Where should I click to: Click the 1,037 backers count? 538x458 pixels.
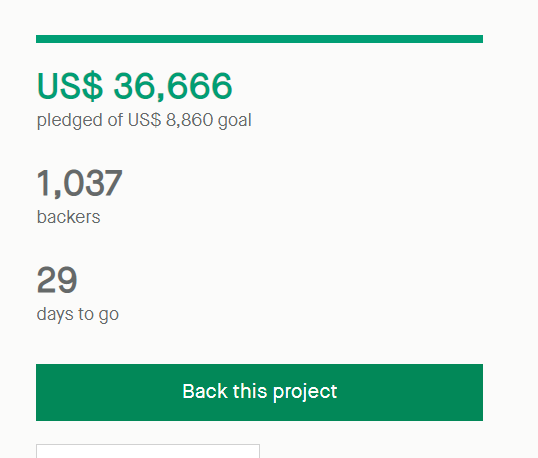coord(79,183)
